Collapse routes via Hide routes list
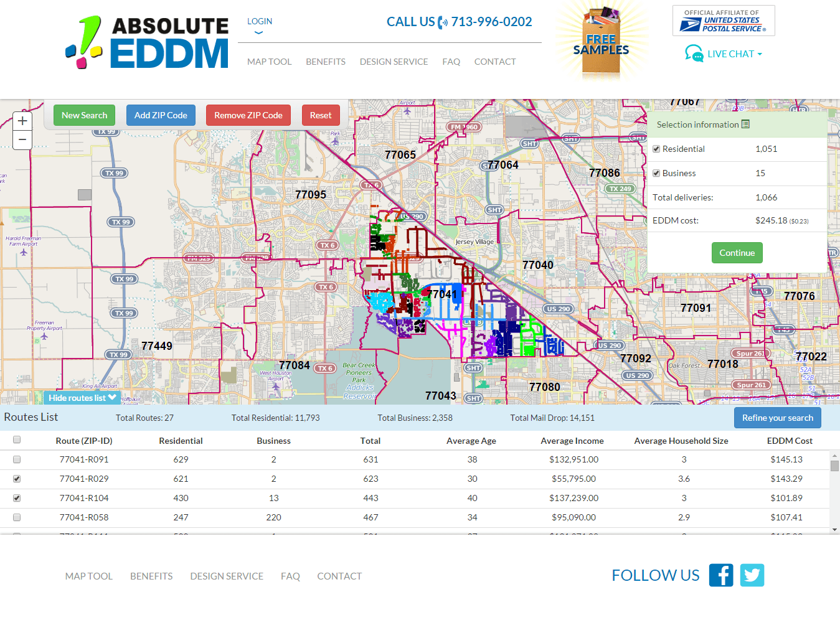Screen dimensions: 840x620 (x=82, y=397)
